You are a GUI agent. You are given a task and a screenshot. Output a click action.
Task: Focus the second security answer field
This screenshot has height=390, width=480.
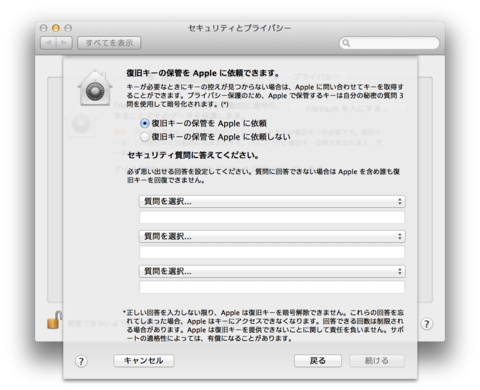[x=272, y=252]
